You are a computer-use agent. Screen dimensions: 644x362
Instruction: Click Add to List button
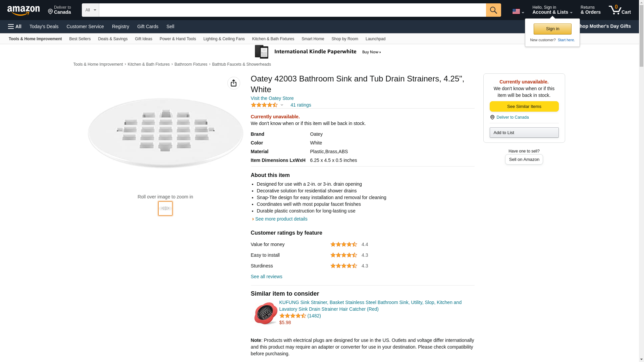pos(524,133)
